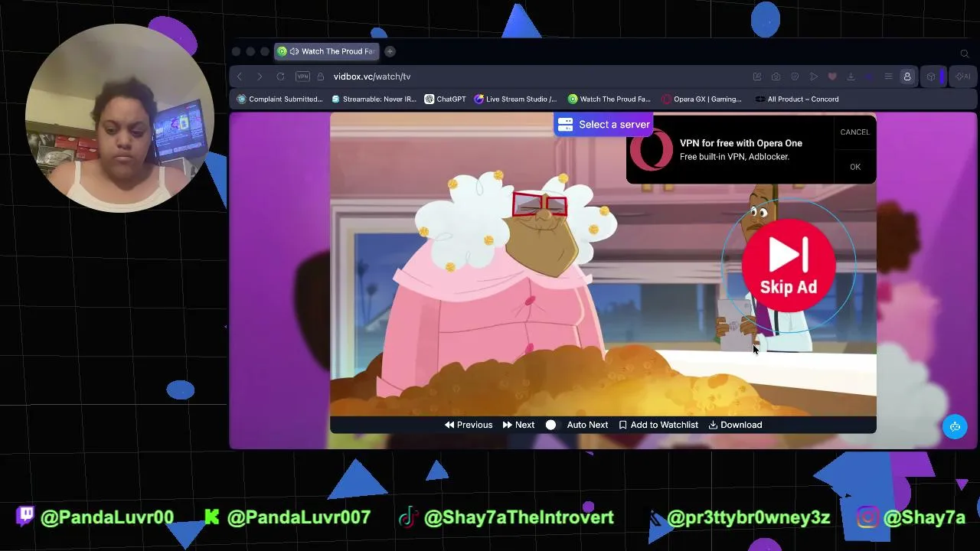Go forward with the browser forward arrow
Screen dimensions: 980x551
(x=260, y=77)
